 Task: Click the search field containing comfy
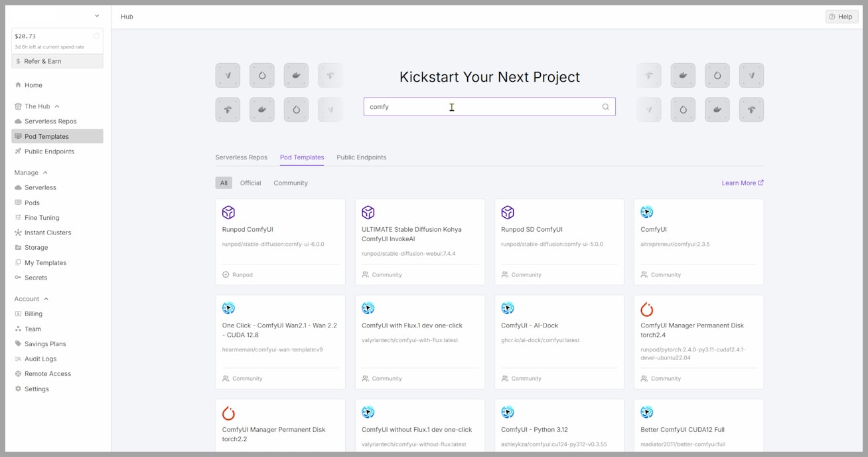(490, 107)
